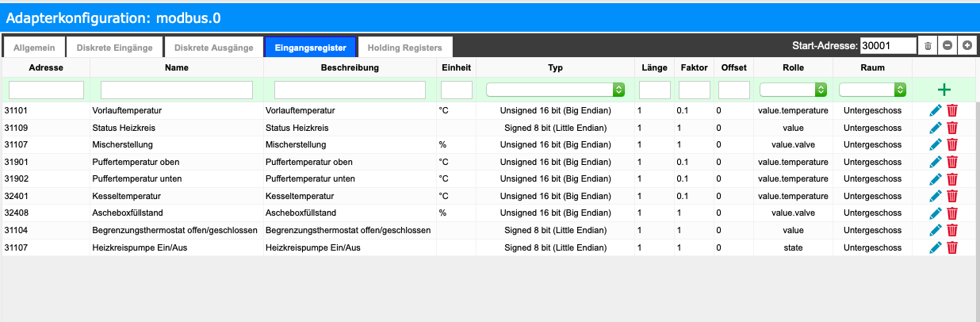
Task: Delete the Ascheboxfüllstand row
Action: 952,213
